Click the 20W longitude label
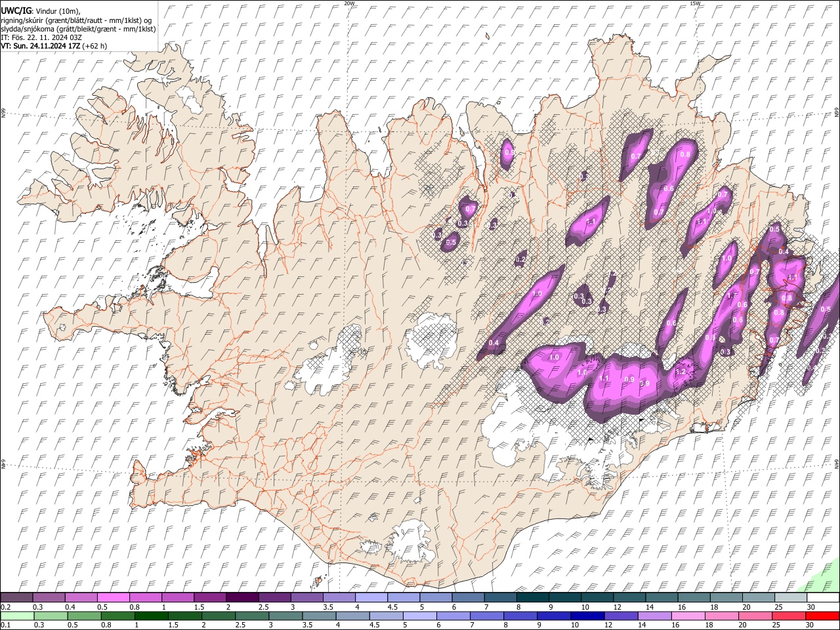840x630 pixels. tap(349, 3)
